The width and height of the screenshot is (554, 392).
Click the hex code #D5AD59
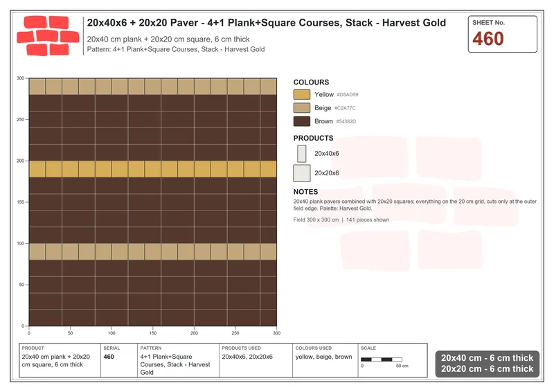(x=348, y=95)
